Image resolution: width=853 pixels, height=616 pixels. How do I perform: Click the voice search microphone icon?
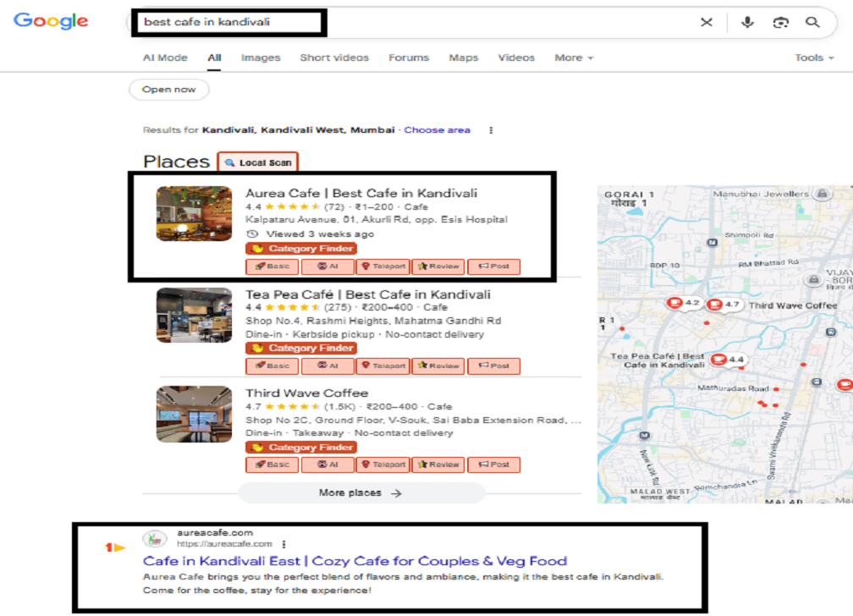747,23
